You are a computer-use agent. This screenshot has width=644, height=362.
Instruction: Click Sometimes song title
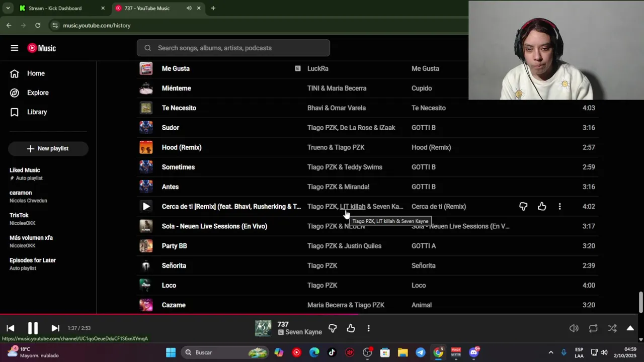point(178,167)
